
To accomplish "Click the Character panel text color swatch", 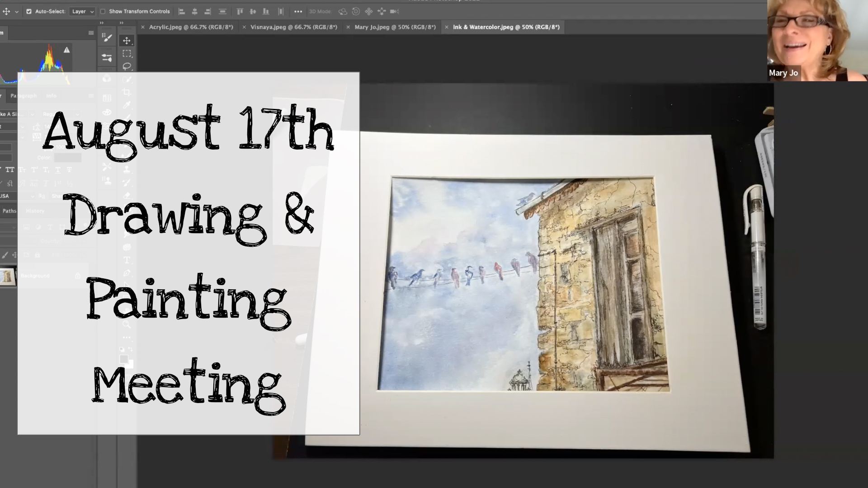I will [x=67, y=158].
